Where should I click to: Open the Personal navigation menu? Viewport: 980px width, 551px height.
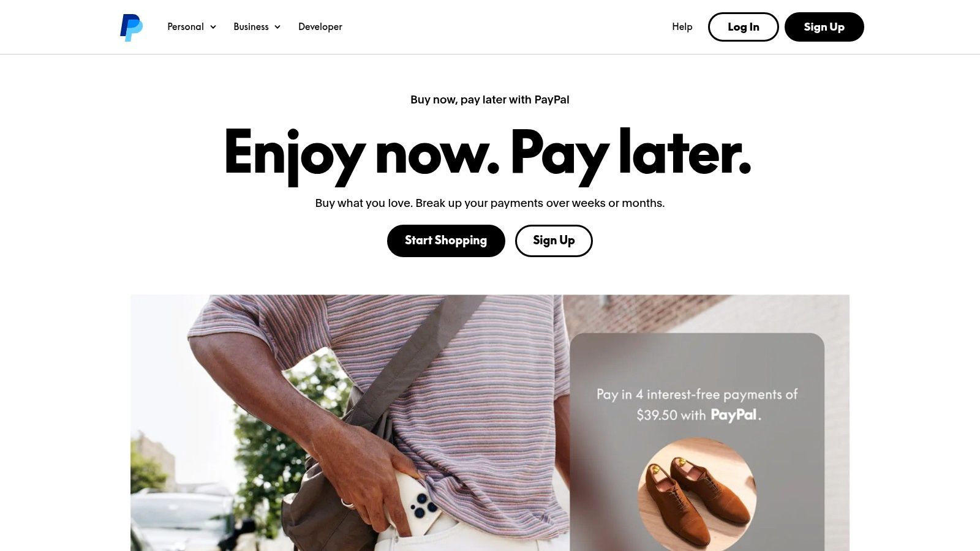coord(192,27)
